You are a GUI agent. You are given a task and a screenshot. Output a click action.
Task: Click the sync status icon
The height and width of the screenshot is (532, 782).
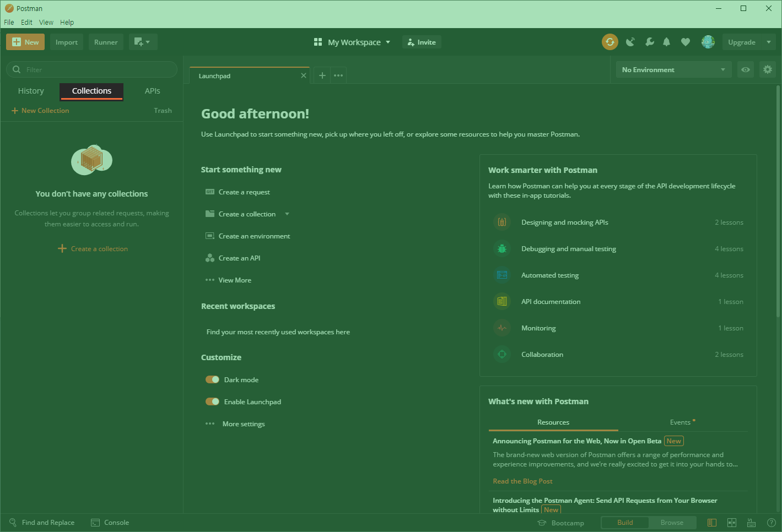coord(610,42)
